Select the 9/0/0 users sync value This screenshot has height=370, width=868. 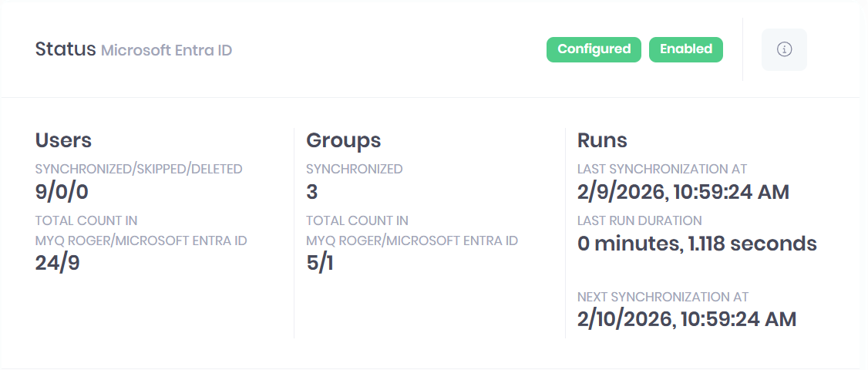pyautogui.click(x=62, y=192)
